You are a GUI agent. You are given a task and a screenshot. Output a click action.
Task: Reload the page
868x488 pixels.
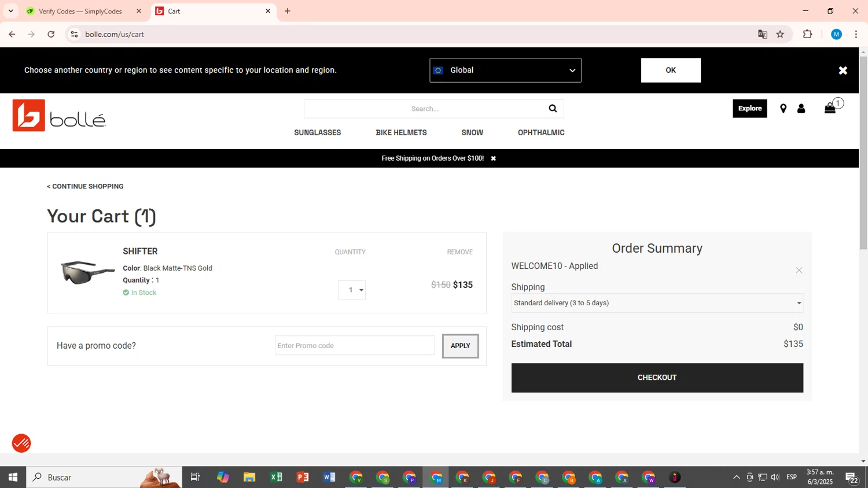(51, 34)
